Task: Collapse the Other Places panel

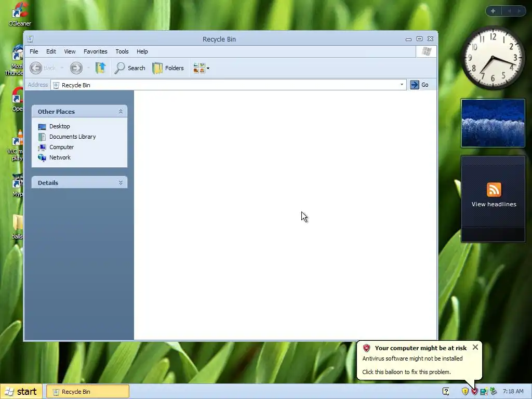Action: pyautogui.click(x=121, y=112)
